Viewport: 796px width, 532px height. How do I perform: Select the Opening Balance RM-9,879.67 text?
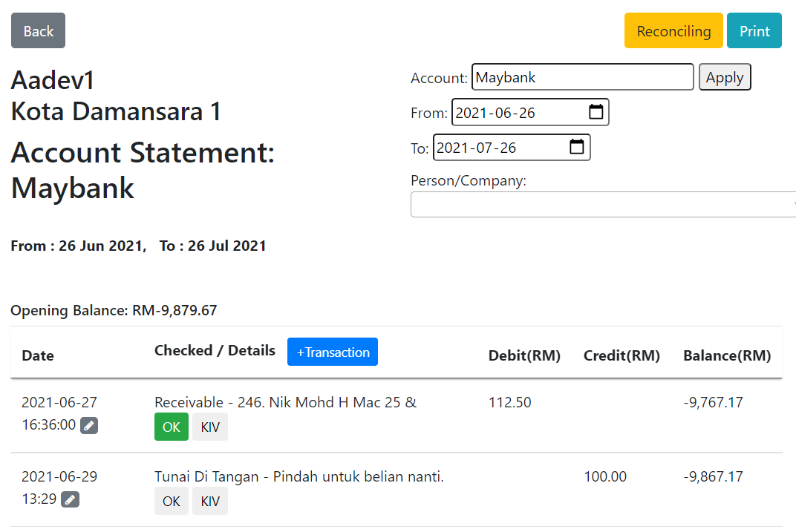click(x=114, y=310)
